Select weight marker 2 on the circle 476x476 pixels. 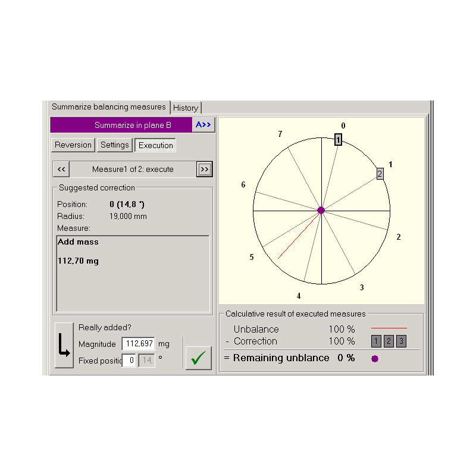pyautogui.click(x=380, y=174)
